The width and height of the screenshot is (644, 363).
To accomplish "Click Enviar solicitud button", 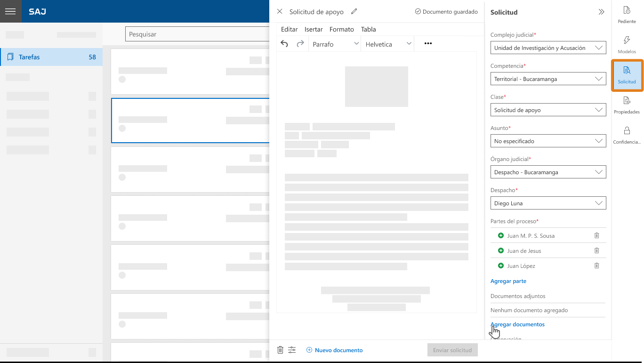I will pos(452,350).
